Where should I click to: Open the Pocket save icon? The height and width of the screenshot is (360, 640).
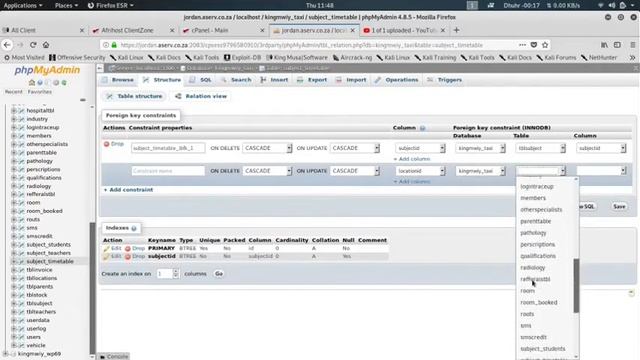click(534, 45)
